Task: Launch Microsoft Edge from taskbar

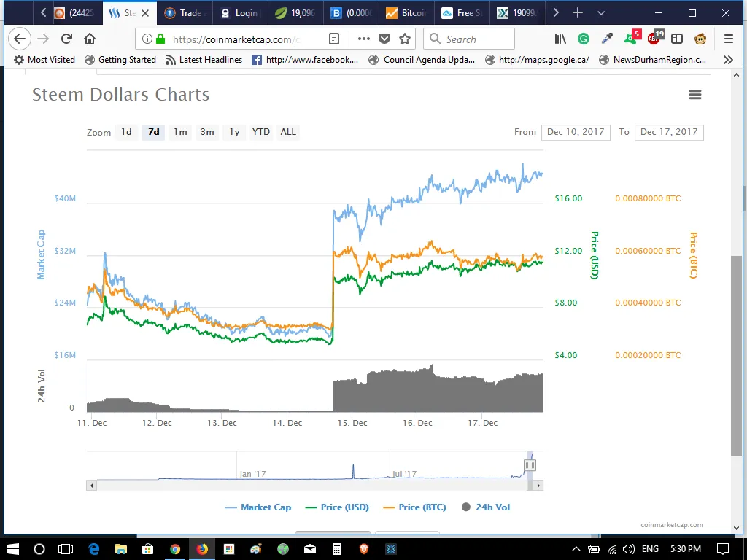Action: tap(93, 548)
